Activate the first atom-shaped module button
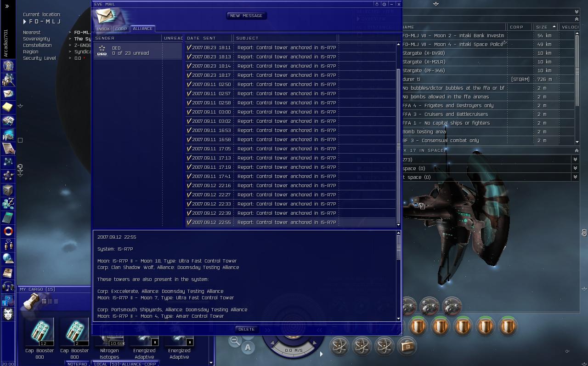588x366 pixels. tap(339, 346)
